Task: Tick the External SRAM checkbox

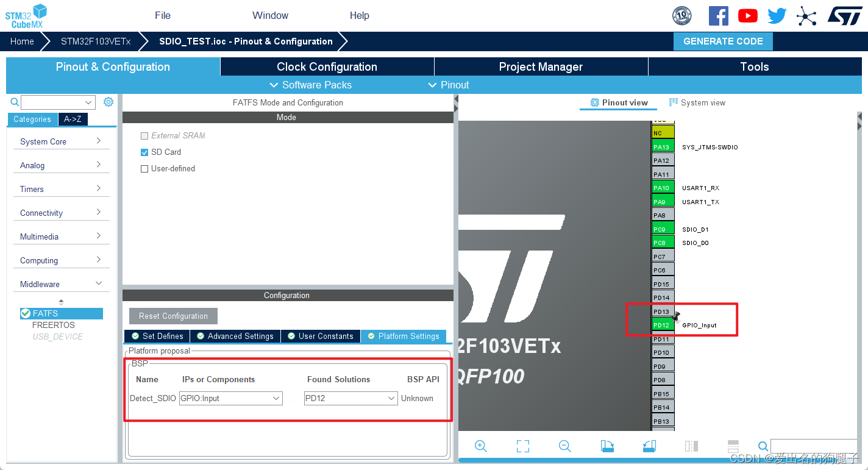Action: (x=144, y=136)
